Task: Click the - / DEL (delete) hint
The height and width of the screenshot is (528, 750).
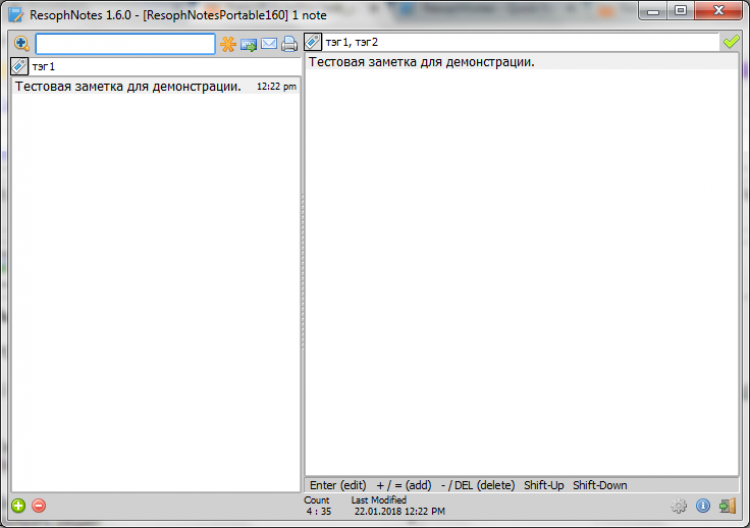Action: (x=478, y=485)
